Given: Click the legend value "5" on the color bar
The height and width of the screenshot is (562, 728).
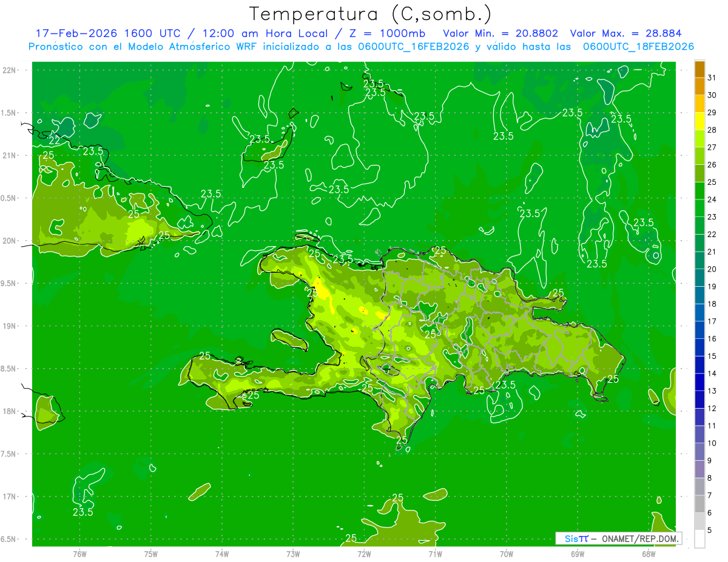Looking at the screenshot, I should click(710, 530).
